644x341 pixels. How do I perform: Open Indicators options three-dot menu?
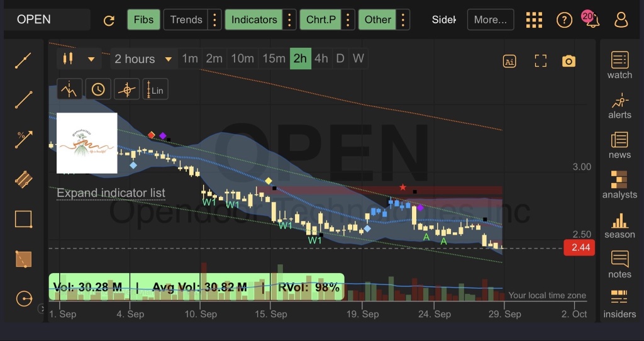tap(289, 20)
